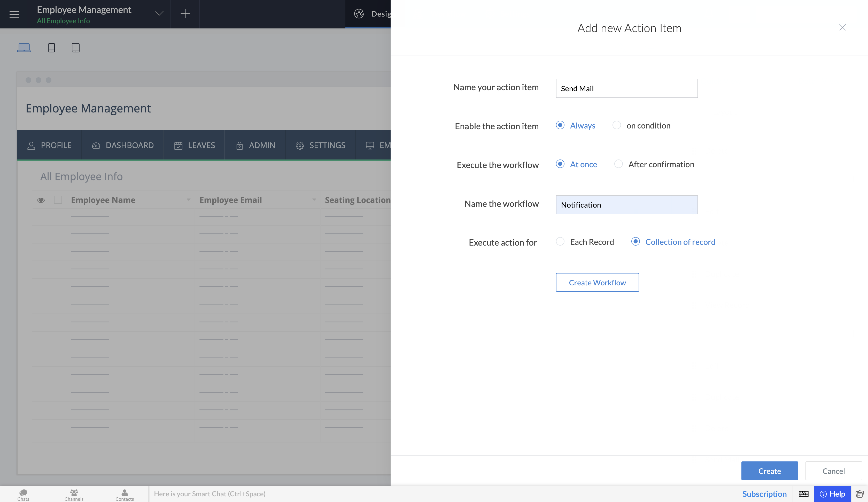Click the Create Workflow button
868x502 pixels.
(x=597, y=282)
